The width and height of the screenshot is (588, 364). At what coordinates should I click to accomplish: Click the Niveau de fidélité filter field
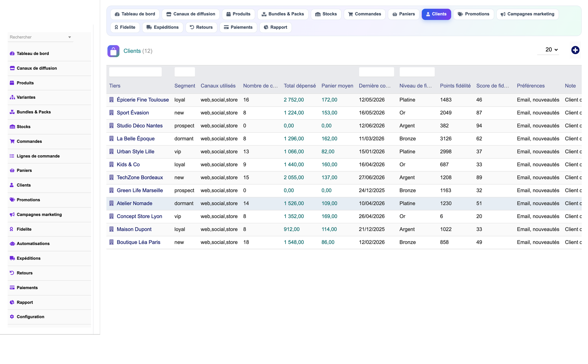pyautogui.click(x=417, y=72)
